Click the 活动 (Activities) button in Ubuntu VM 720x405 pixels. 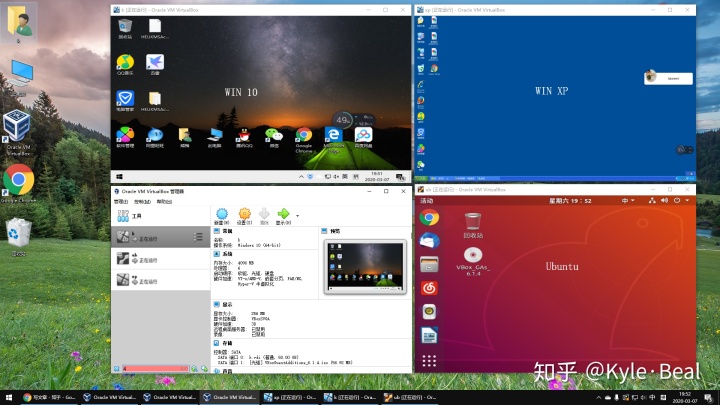427,201
